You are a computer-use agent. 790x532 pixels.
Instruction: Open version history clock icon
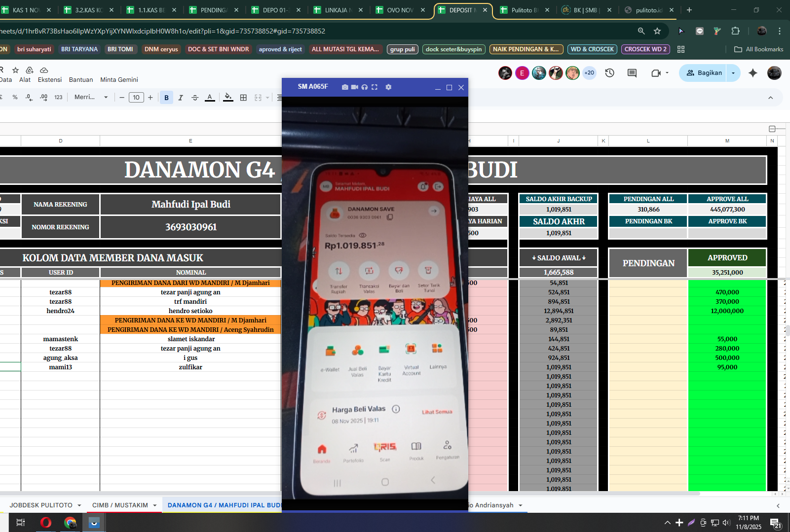[x=610, y=73]
